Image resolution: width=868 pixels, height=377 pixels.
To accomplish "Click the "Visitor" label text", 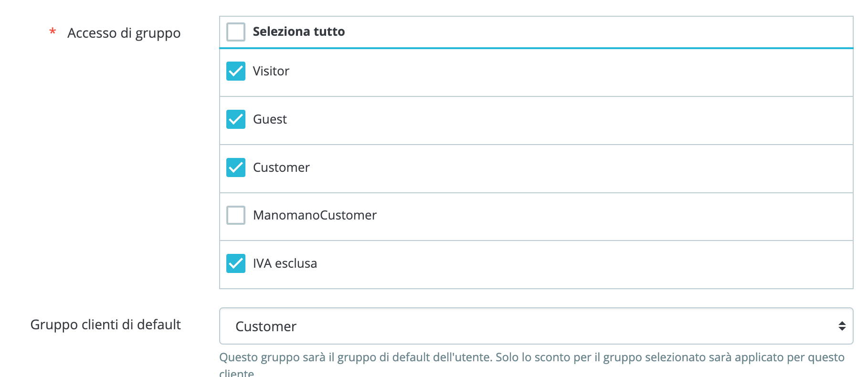I will (271, 71).
